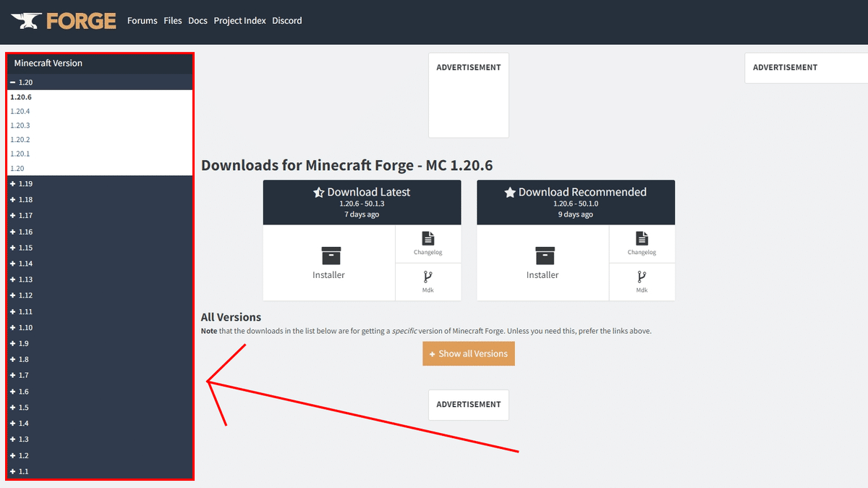Click the star icon beside Download Recommended

click(509, 193)
